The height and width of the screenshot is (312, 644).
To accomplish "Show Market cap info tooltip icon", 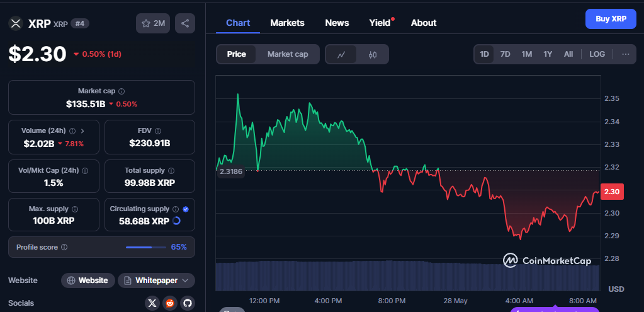I will pyautogui.click(x=121, y=91).
